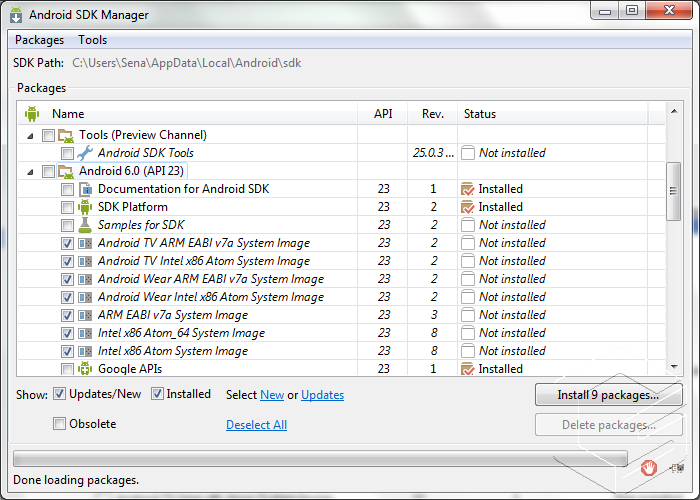The height and width of the screenshot is (500, 700).
Task: Click the Android 6.0 (API 23) folder icon
Action: (66, 171)
